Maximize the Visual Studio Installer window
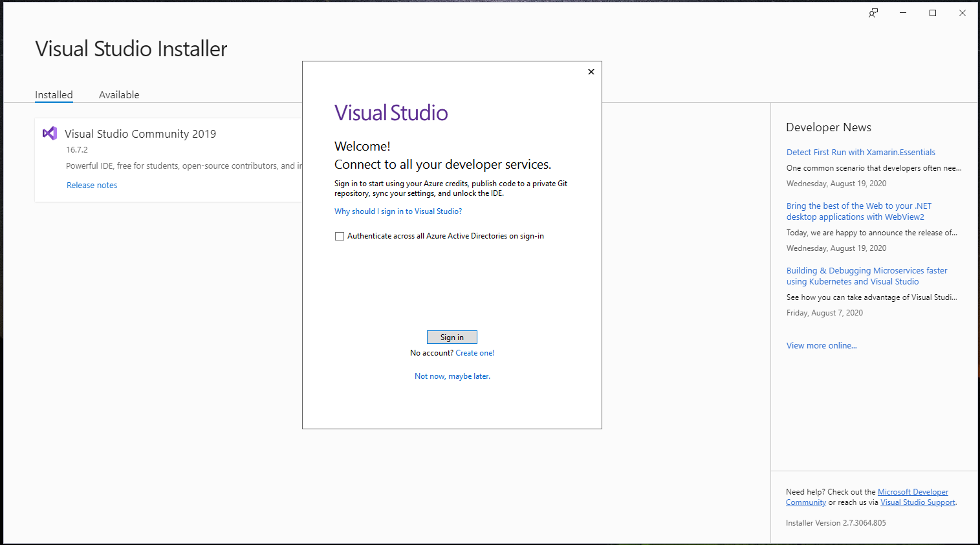 933,13
